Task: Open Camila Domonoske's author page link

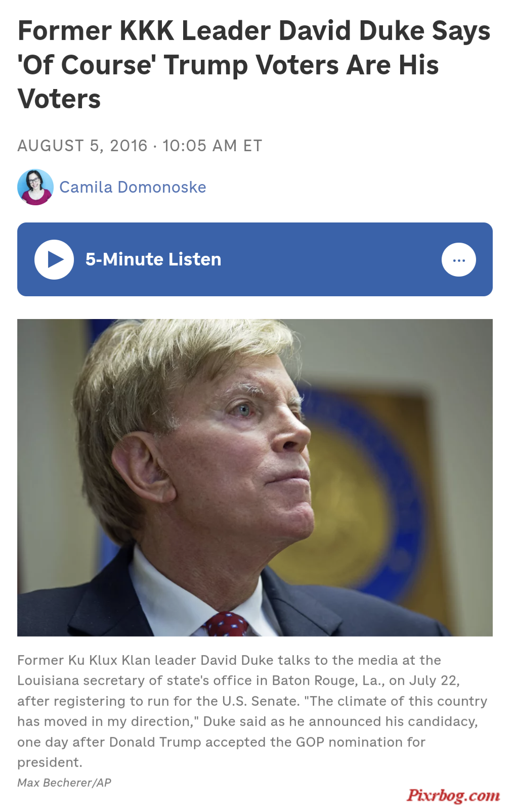Action: pyautogui.click(x=133, y=187)
